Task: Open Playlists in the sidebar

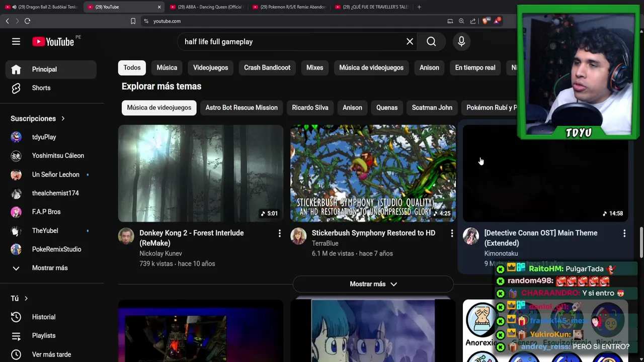Action: [51, 336]
